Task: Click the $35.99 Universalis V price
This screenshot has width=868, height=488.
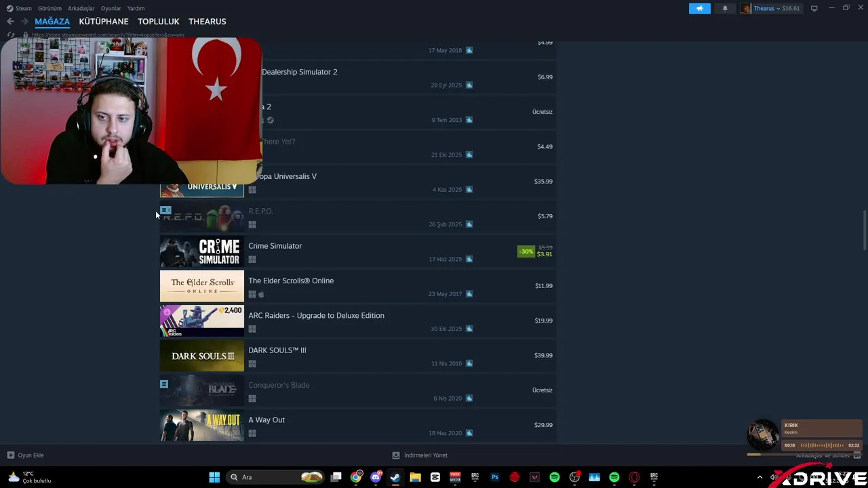Action: (x=543, y=181)
